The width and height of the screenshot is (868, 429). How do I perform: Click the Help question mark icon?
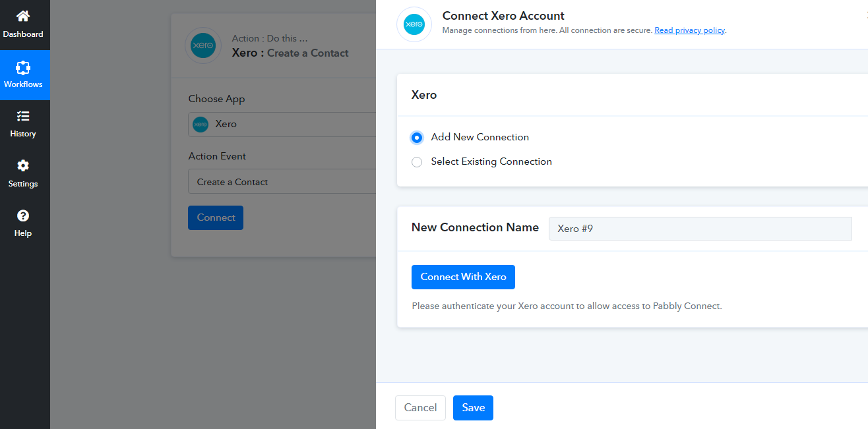(x=23, y=215)
